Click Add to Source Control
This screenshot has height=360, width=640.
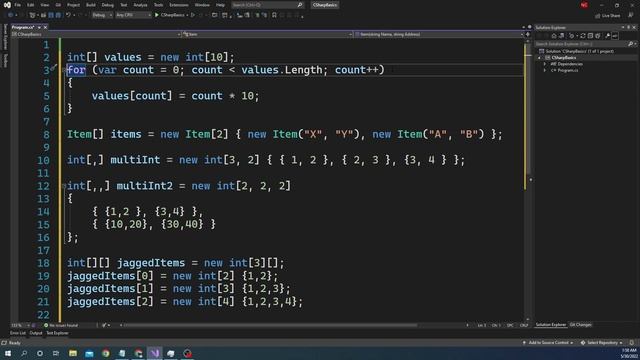point(548,343)
